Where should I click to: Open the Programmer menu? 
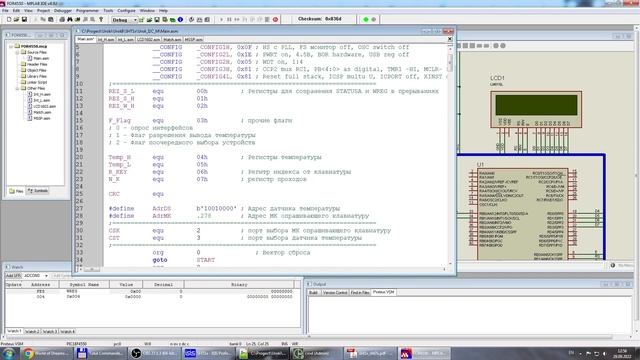87,11
